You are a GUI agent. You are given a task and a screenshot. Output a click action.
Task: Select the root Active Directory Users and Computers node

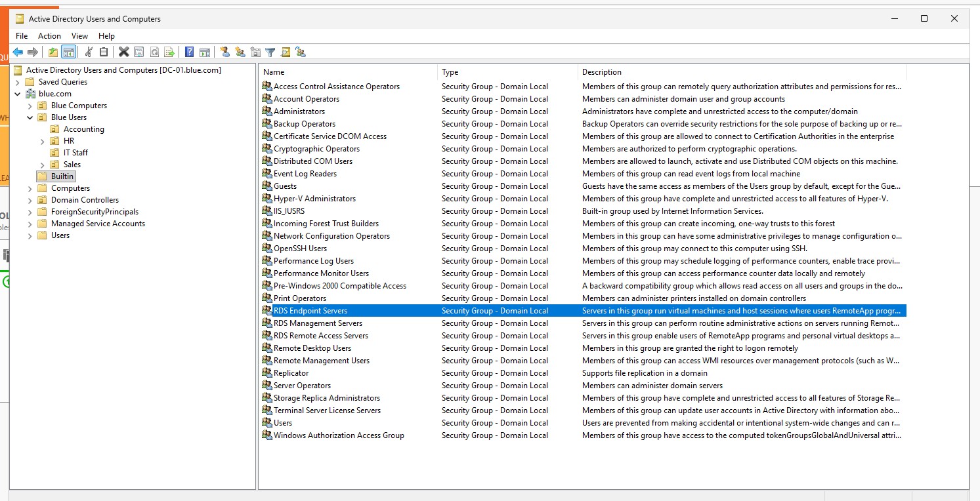123,70
